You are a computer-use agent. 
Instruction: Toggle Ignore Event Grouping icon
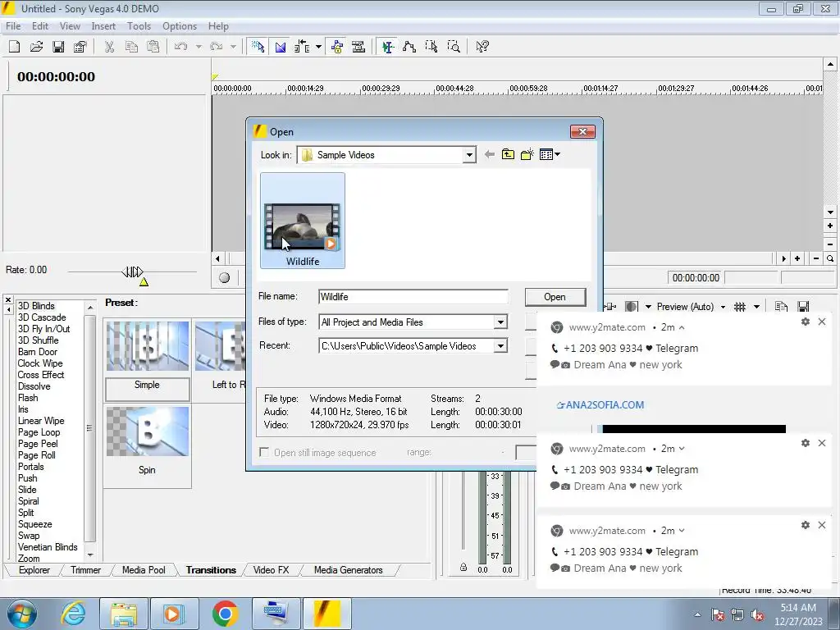[358, 47]
